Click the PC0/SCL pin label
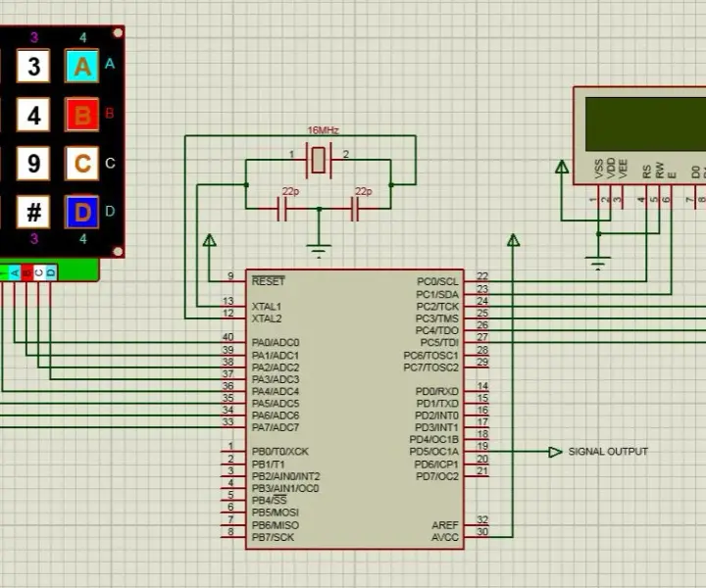This screenshot has height=588, width=706. (437, 281)
